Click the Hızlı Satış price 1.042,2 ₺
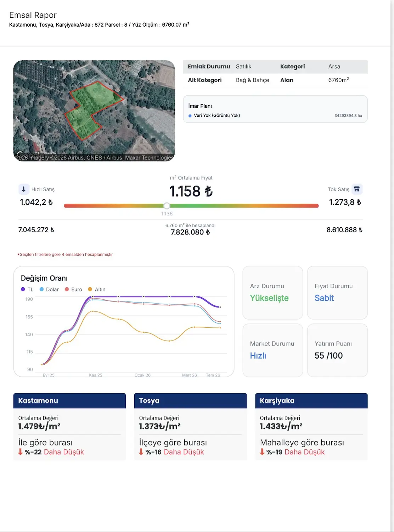The width and height of the screenshot is (394, 532). click(36, 202)
